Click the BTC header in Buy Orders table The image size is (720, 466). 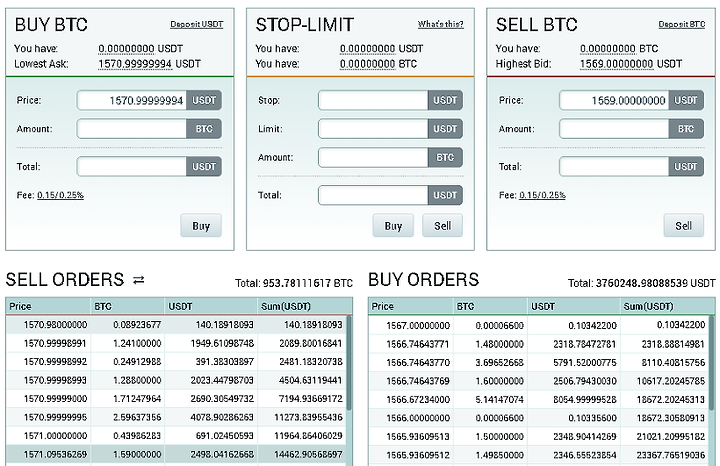[x=490, y=306]
